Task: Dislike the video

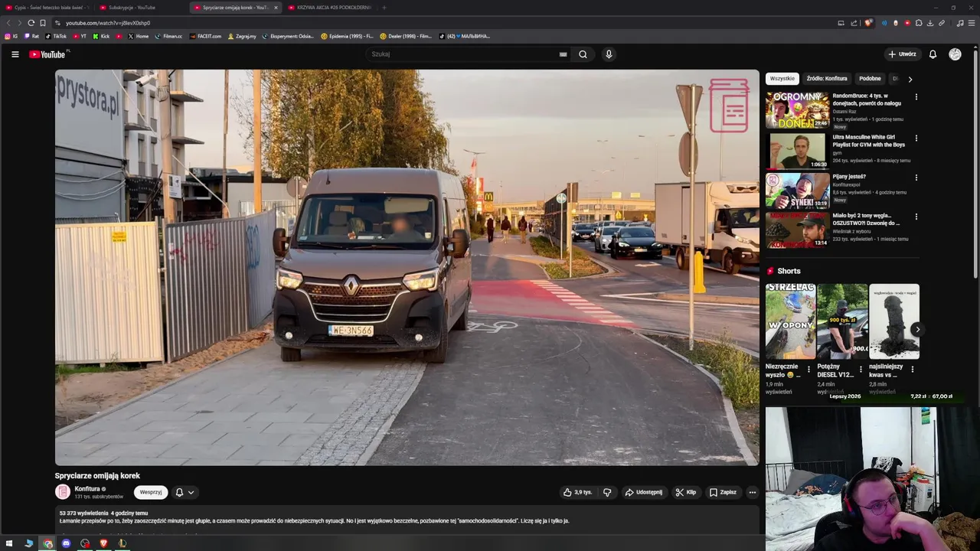Action: (x=607, y=492)
